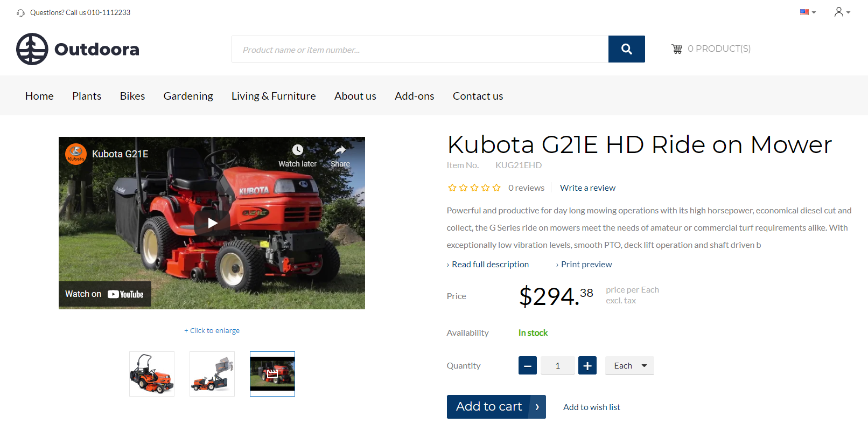This screenshot has width=868, height=423.
Task: Click the first rating star
Action: click(452, 188)
